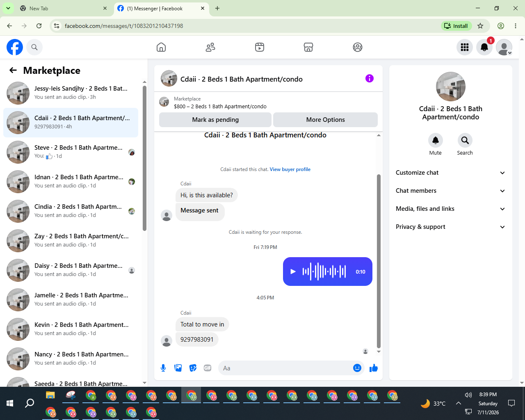Open Jamelle conversation in list
Image resolution: width=525 pixels, height=420 pixels.
(x=71, y=300)
